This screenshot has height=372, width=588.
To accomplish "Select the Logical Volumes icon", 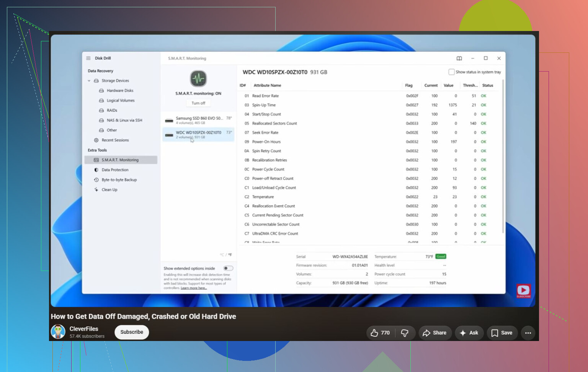I will pyautogui.click(x=101, y=101).
